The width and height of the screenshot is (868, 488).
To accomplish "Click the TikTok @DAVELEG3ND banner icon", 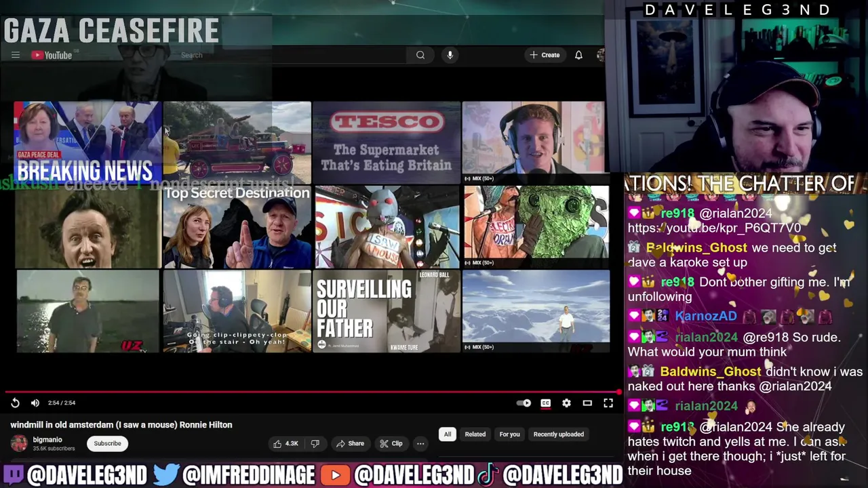I will pyautogui.click(x=487, y=474).
